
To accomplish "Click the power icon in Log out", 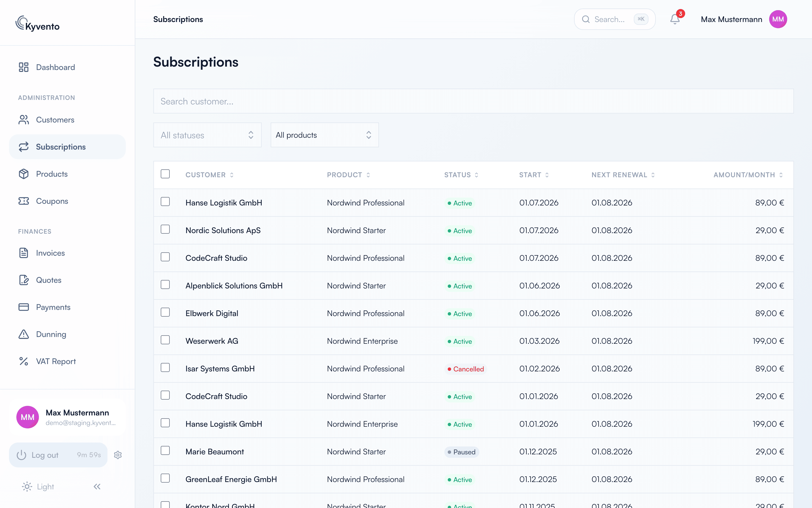I will (x=21, y=455).
